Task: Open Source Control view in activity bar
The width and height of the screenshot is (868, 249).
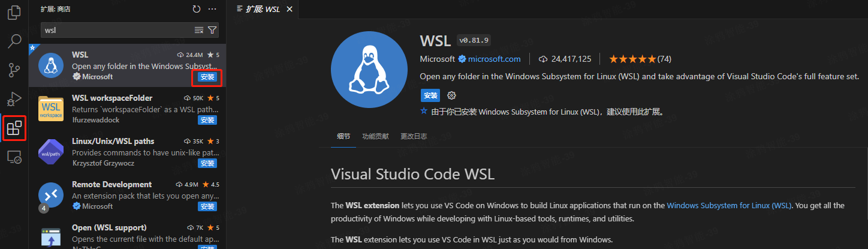Action: [14, 70]
